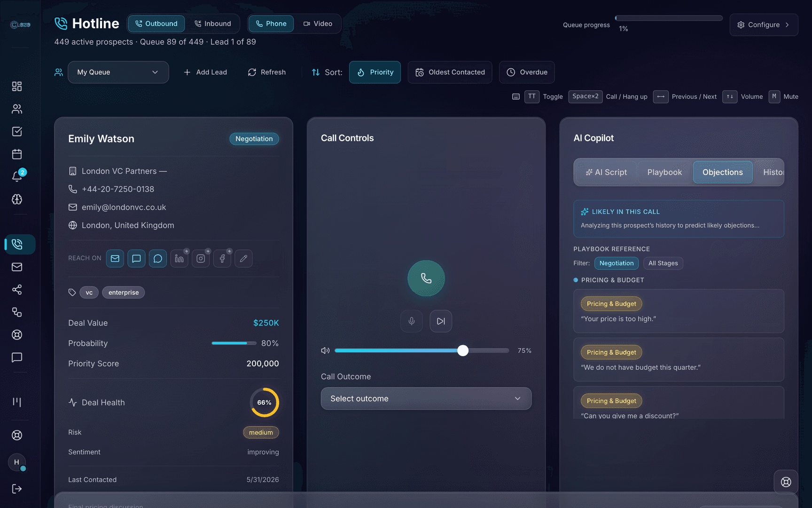Click the support lifebuoy icon above avatar
This screenshot has width=812, height=508.
(17, 435)
